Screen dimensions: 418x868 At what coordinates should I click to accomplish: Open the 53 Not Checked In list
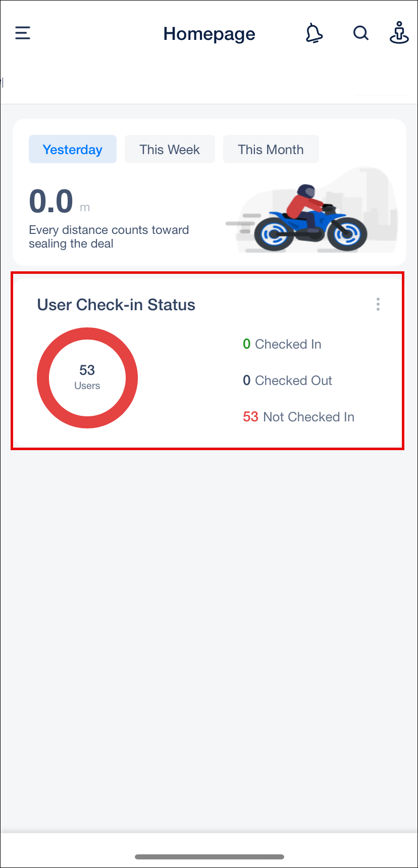(x=298, y=417)
